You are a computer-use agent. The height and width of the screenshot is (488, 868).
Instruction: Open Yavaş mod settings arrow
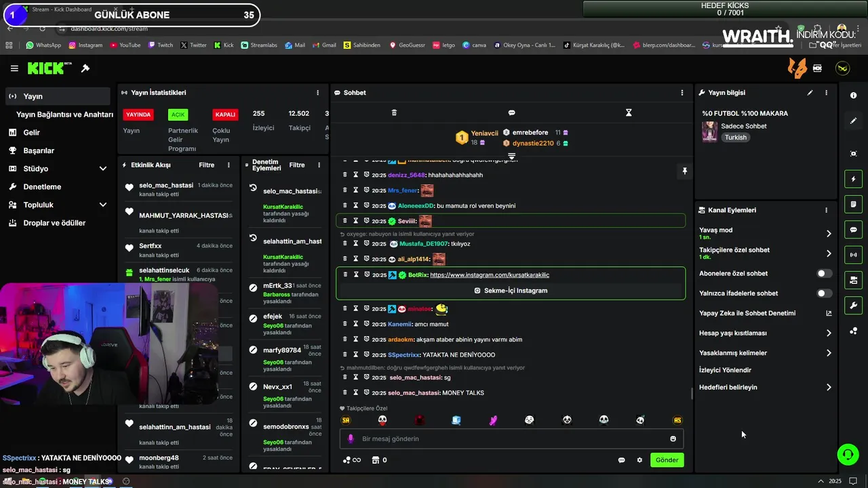click(x=829, y=234)
